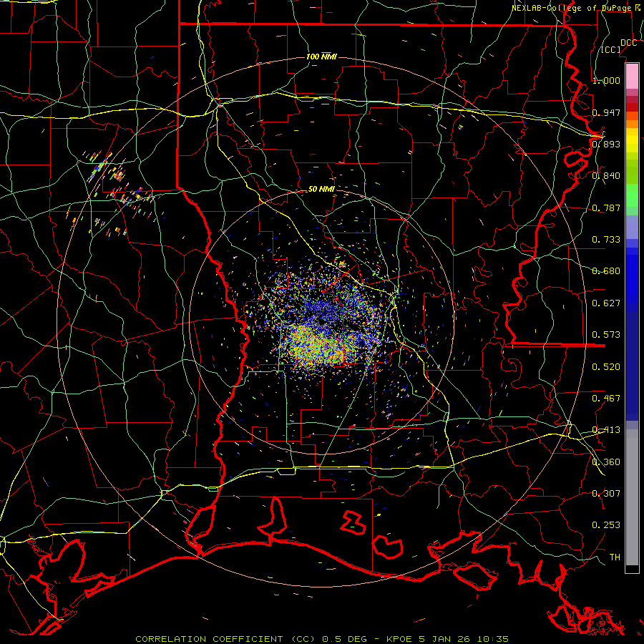Click the NEXLAB-College of DuPage watermark text
Image resolution: width=644 pixels, height=644 pixels.
577,8
